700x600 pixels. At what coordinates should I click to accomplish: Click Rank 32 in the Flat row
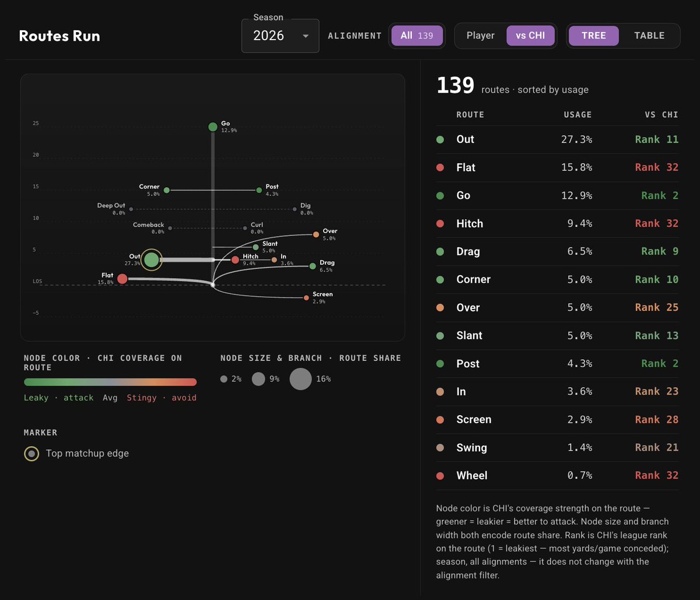pyautogui.click(x=657, y=167)
